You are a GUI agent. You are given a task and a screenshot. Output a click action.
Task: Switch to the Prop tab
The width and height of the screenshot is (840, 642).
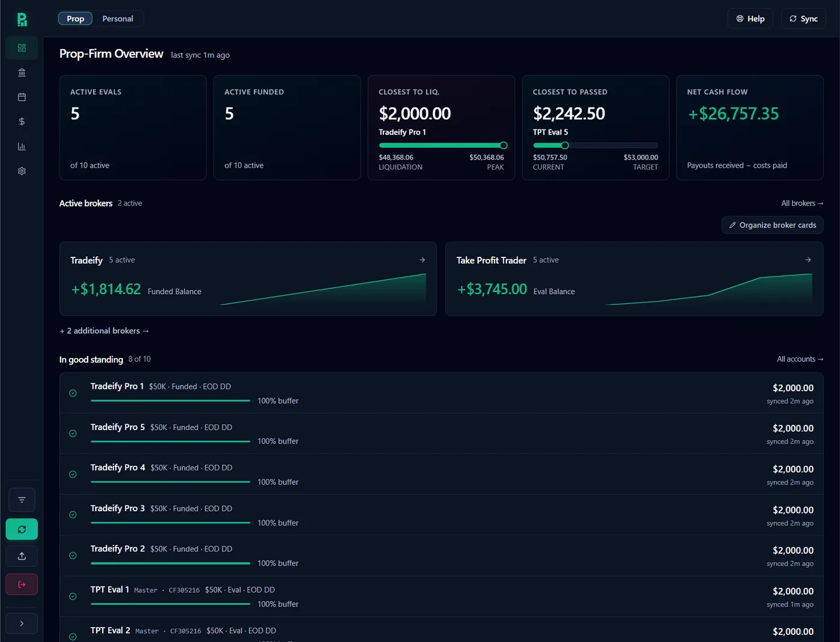tap(76, 19)
